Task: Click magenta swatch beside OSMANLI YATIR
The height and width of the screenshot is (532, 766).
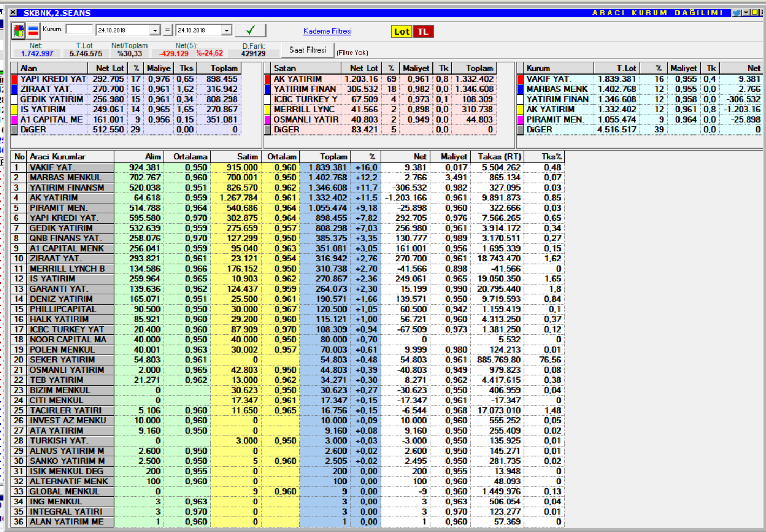Action: (268, 120)
